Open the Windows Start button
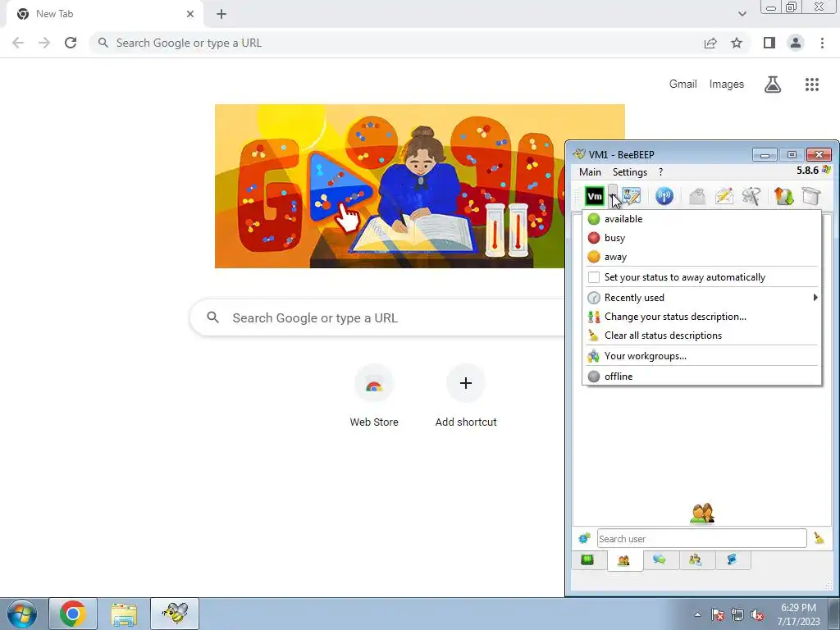This screenshot has width=840, height=630. pyautogui.click(x=21, y=614)
